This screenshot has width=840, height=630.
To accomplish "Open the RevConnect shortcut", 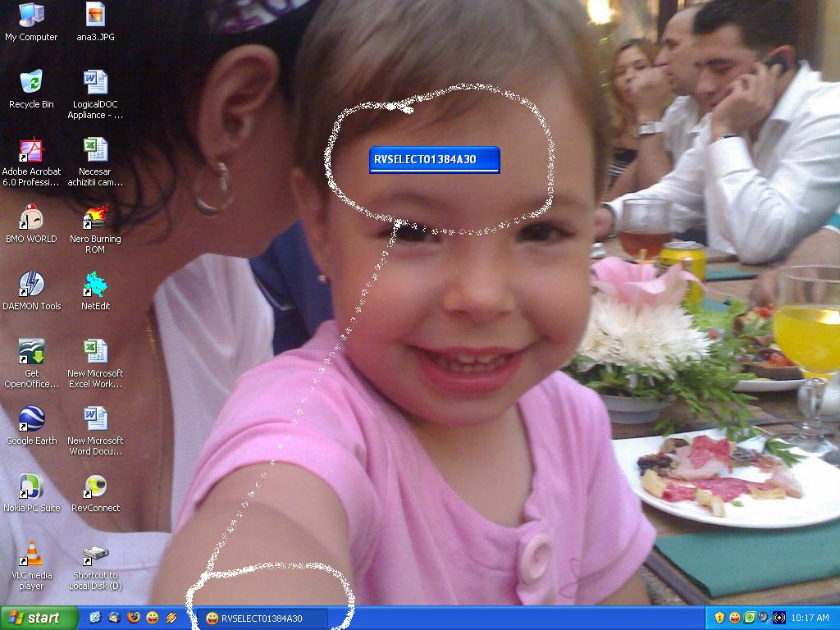I will tap(95, 486).
